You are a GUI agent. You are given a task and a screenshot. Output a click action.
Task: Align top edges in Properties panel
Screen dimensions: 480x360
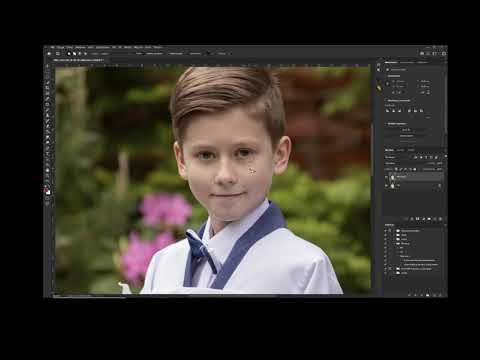tap(409, 110)
